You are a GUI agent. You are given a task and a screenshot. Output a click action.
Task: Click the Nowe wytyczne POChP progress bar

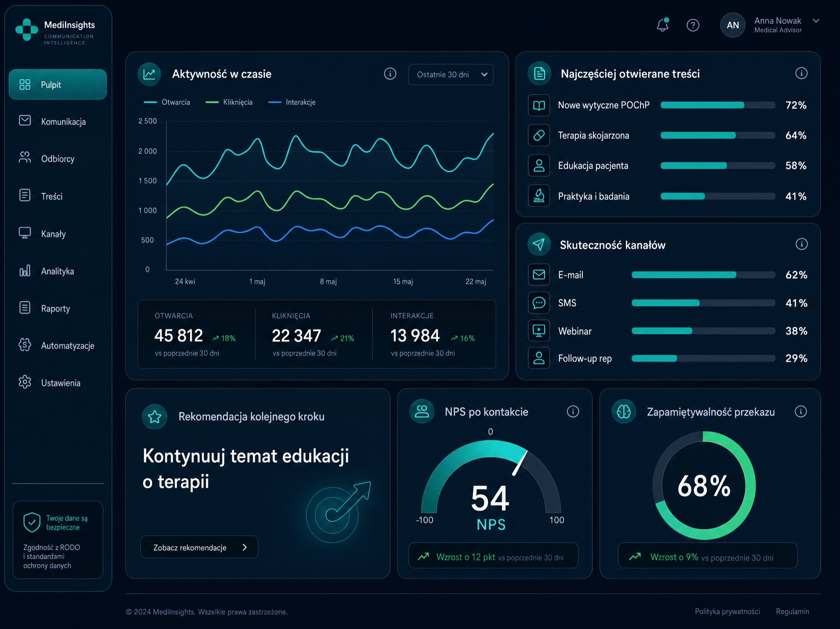[x=718, y=105]
